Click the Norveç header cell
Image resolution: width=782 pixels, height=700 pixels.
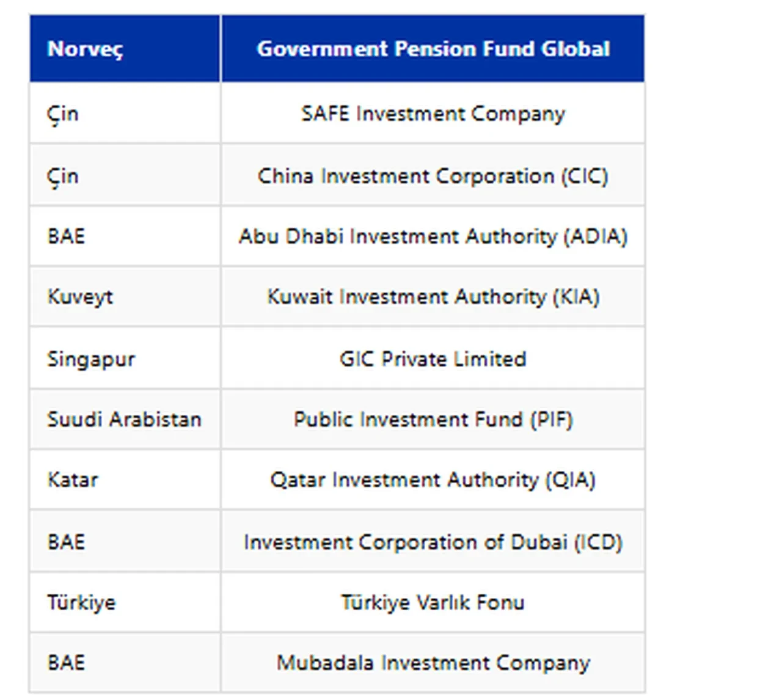(x=85, y=49)
